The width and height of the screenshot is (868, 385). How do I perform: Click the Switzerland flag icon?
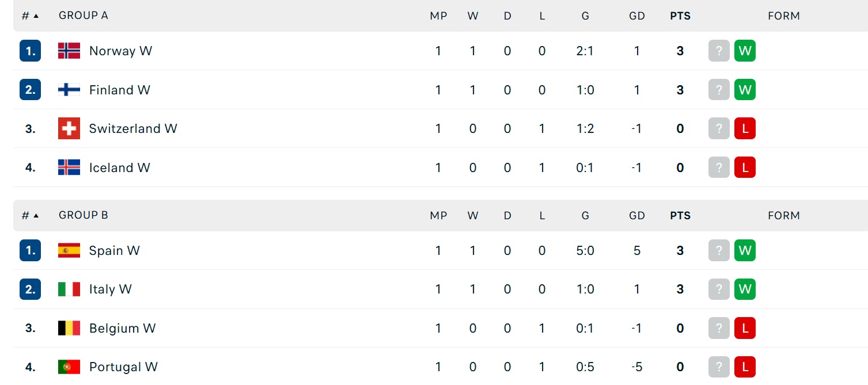(x=69, y=128)
